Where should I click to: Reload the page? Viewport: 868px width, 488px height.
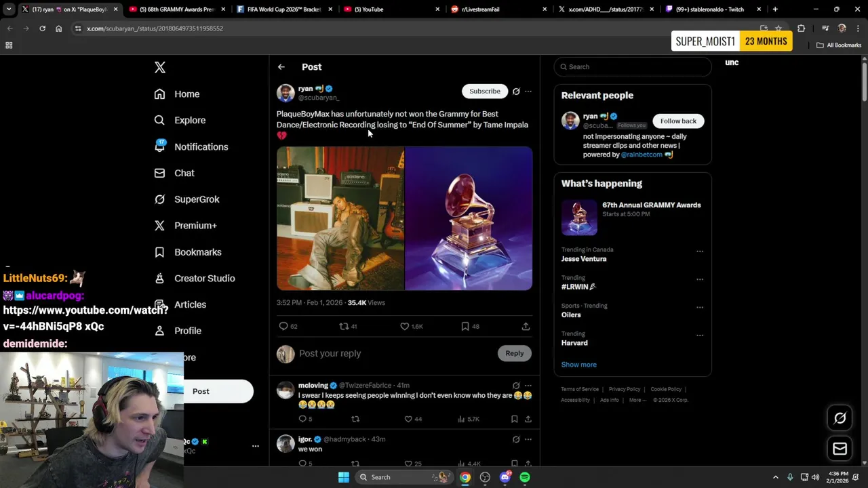(x=42, y=28)
